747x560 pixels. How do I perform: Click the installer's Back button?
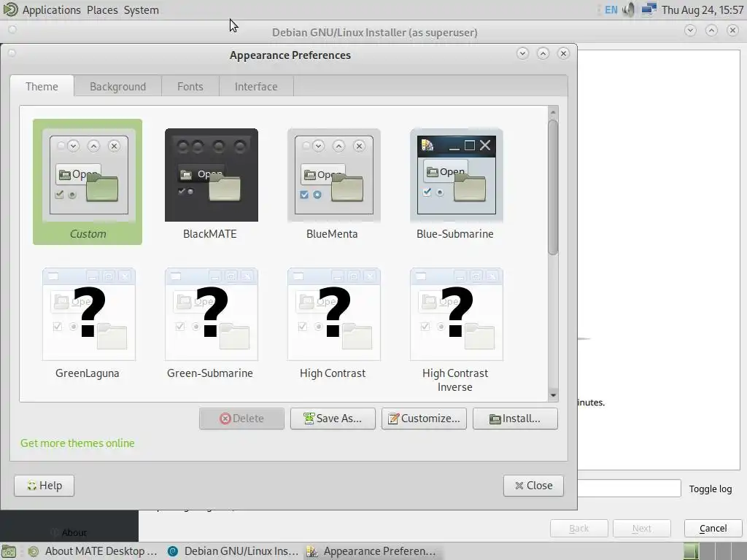pyautogui.click(x=578, y=528)
